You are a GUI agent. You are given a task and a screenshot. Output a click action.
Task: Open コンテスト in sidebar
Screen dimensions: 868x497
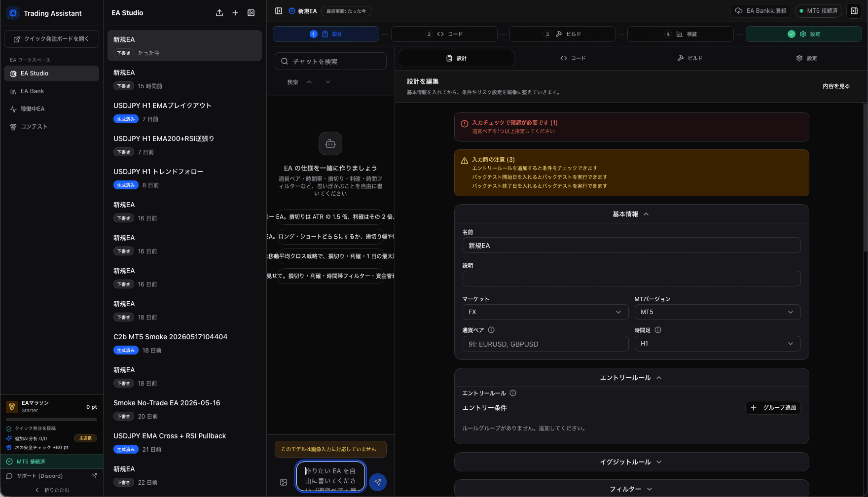[52, 127]
